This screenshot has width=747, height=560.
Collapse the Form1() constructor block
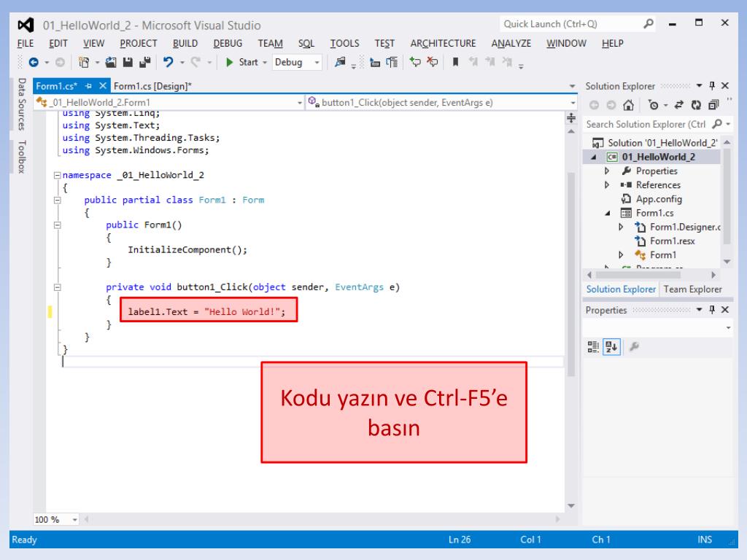point(57,225)
